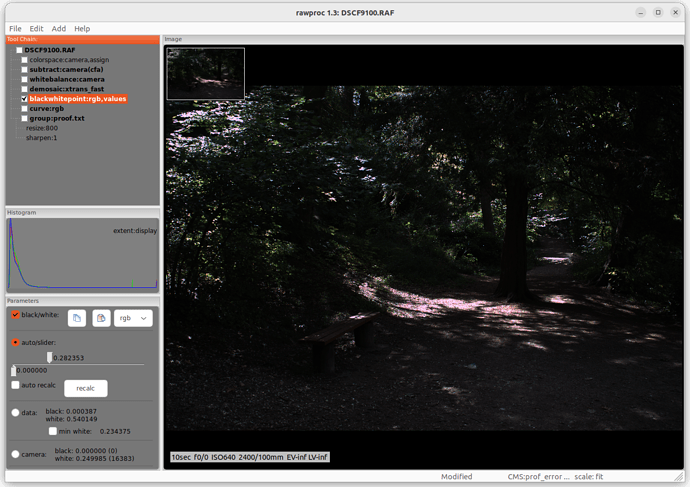690x487 pixels.
Task: Click the min white value 0.234375
Action: (x=115, y=431)
